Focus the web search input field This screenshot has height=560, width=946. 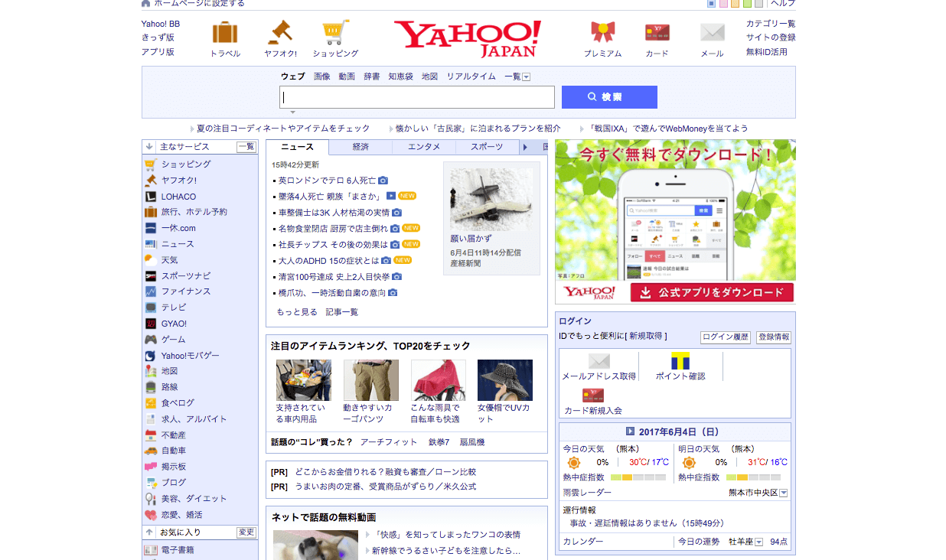click(x=417, y=97)
